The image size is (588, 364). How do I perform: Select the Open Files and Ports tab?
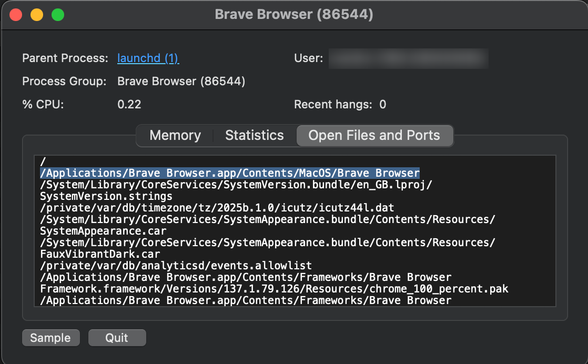point(374,135)
